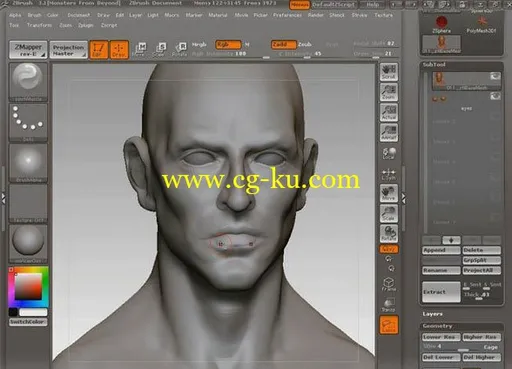
Task: Collapse the Geometry section header
Action: (x=437, y=326)
